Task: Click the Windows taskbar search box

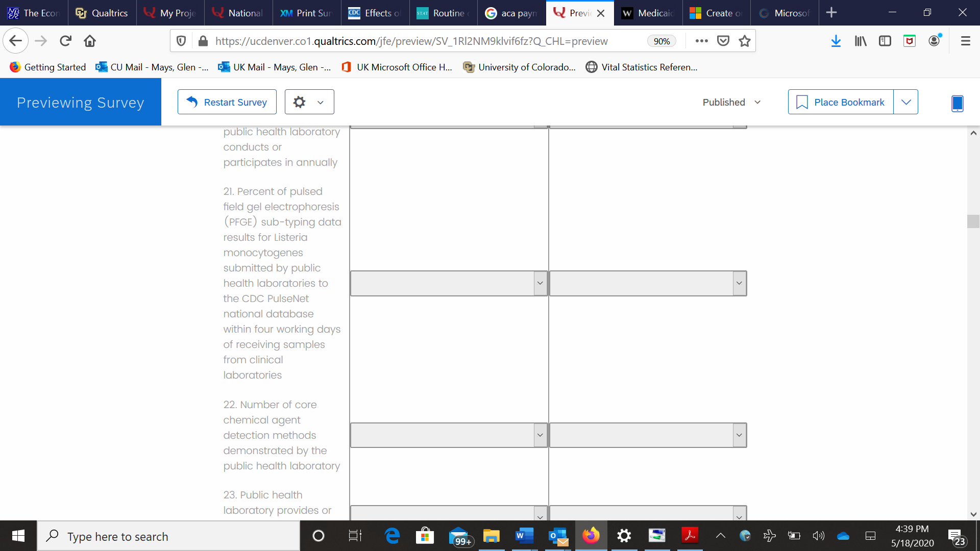Action: tap(168, 536)
